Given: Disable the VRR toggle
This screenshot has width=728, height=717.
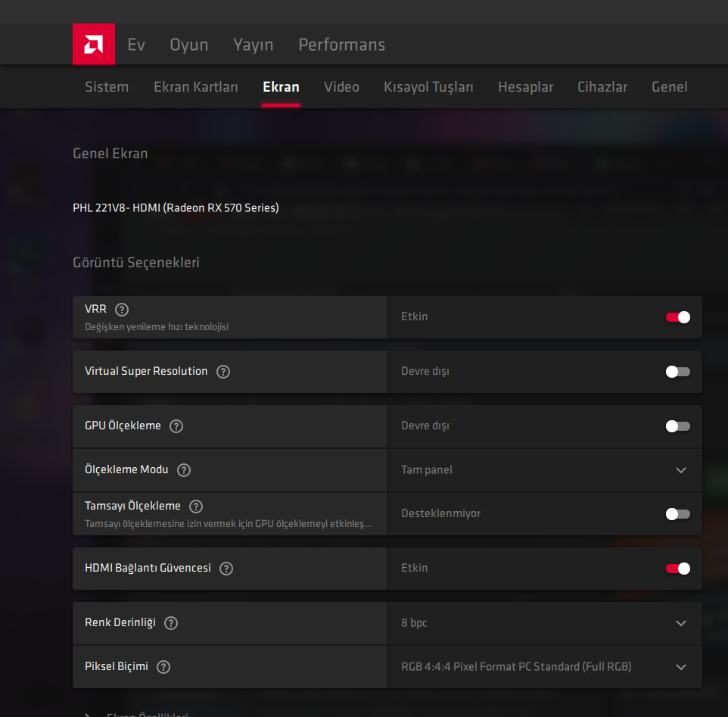Looking at the screenshot, I should tap(677, 317).
